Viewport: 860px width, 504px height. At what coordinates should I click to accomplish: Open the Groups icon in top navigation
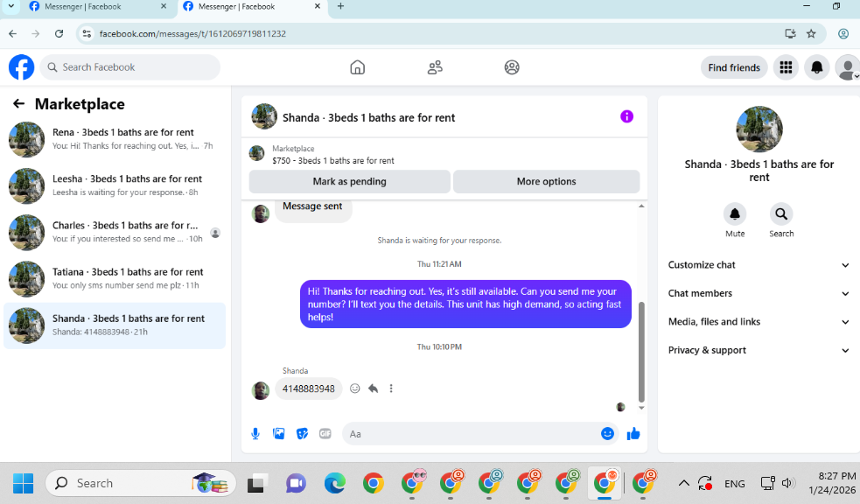[x=512, y=67]
